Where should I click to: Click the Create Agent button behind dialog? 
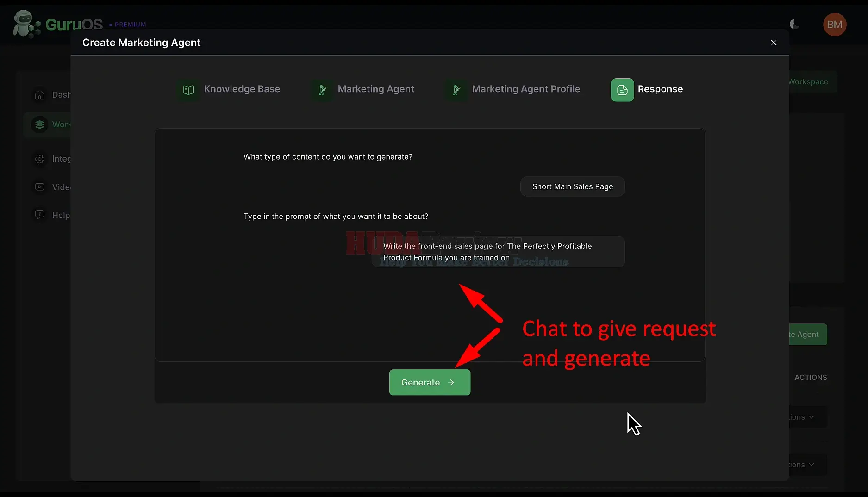[808, 334]
